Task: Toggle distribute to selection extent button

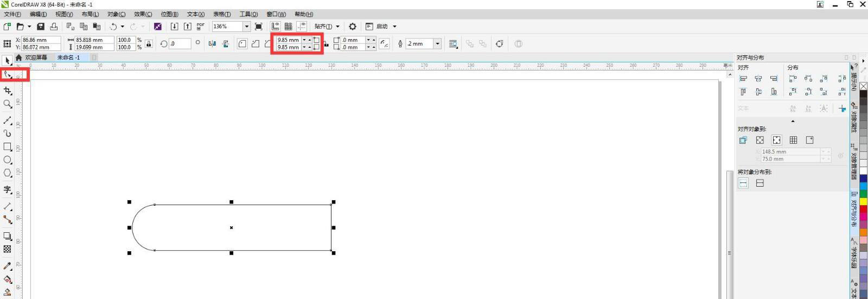Action: coord(743,183)
